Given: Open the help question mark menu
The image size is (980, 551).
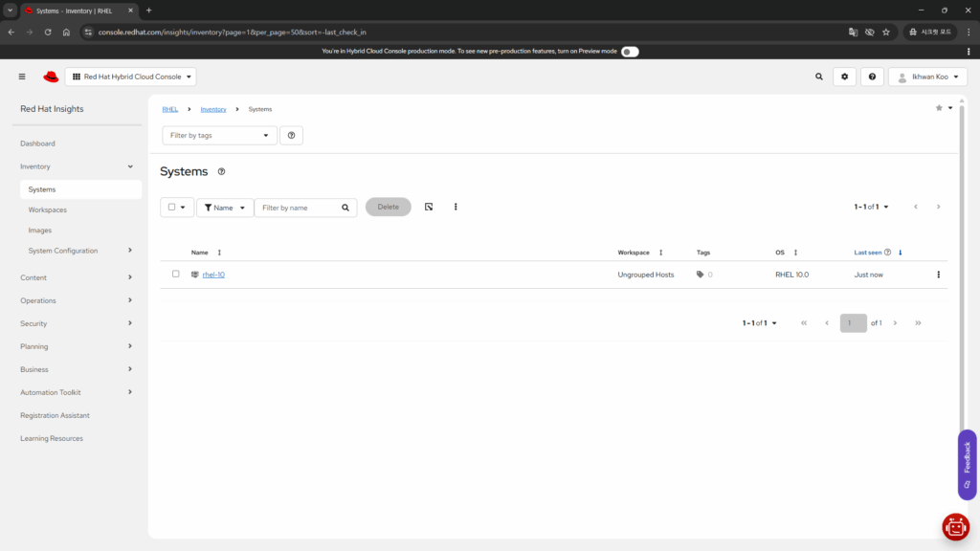Looking at the screenshot, I should [872, 77].
